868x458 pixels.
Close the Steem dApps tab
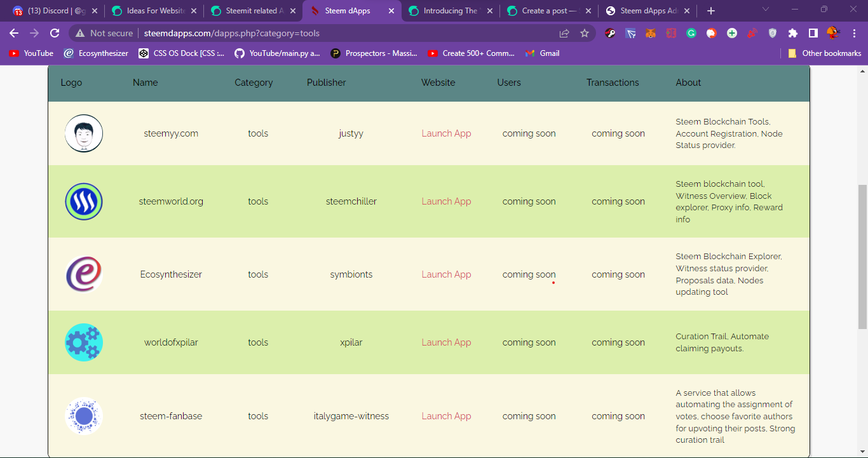tap(391, 11)
